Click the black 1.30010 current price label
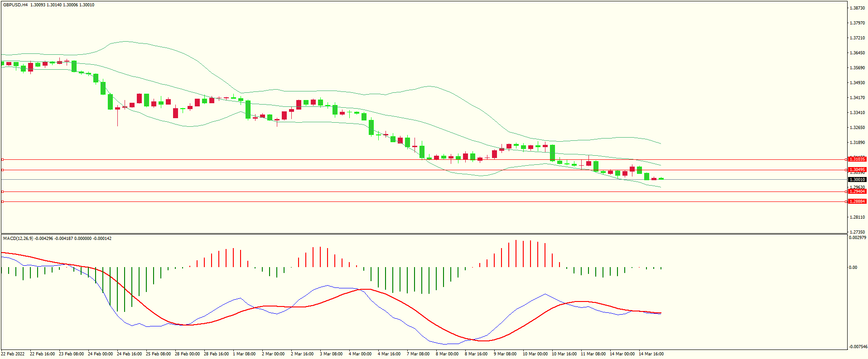This screenshot has height=359, width=868. click(x=857, y=180)
